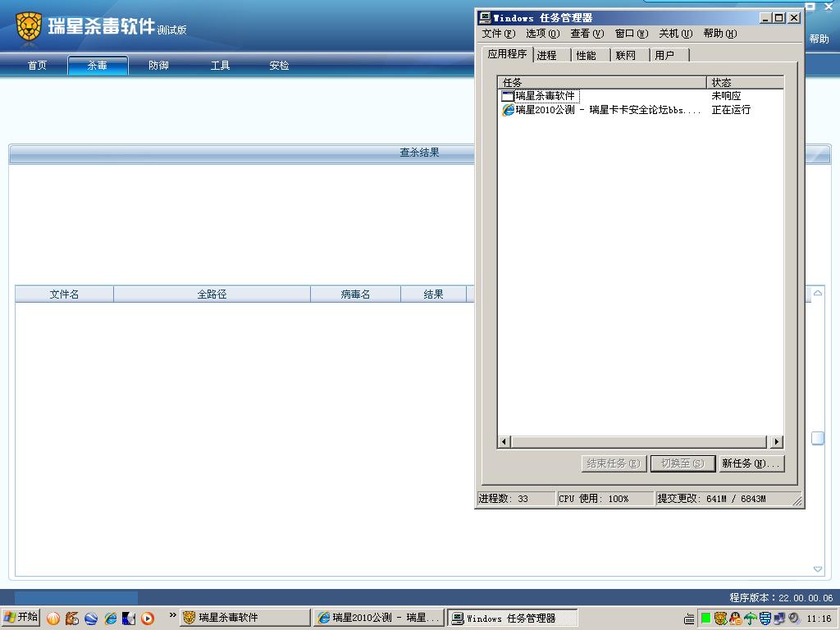Click the 结束任务(E) button
The image size is (840, 630).
(614, 463)
